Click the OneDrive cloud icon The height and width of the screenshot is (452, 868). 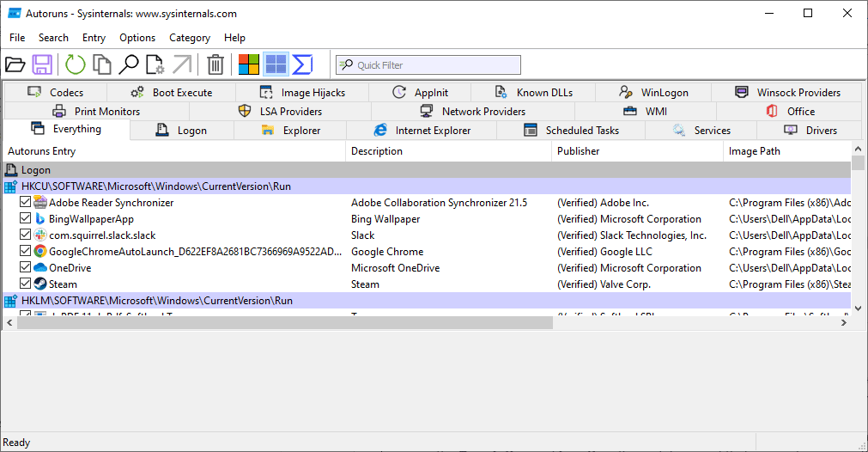tap(39, 267)
